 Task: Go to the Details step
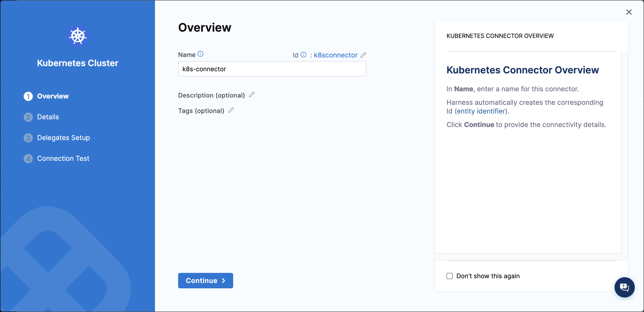(48, 117)
